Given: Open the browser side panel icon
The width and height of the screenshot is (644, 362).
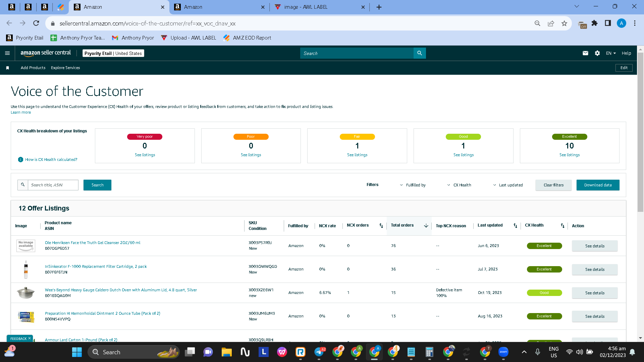Looking at the screenshot, I should point(608,23).
